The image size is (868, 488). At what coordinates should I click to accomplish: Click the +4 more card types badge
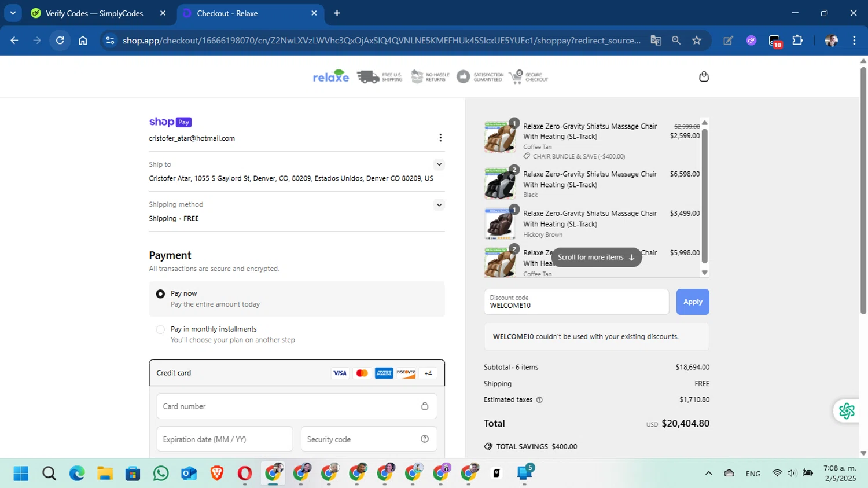[x=428, y=373]
